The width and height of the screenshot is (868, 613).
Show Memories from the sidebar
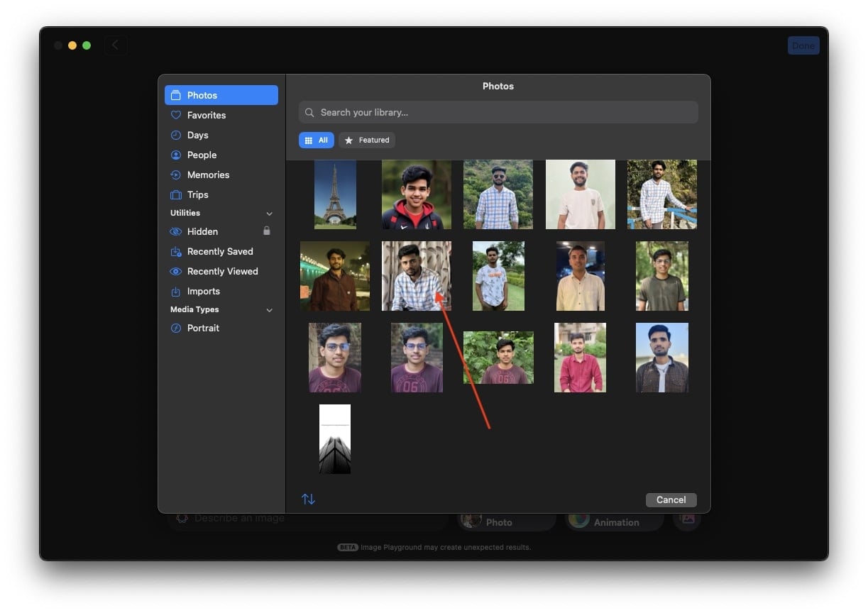click(x=221, y=175)
